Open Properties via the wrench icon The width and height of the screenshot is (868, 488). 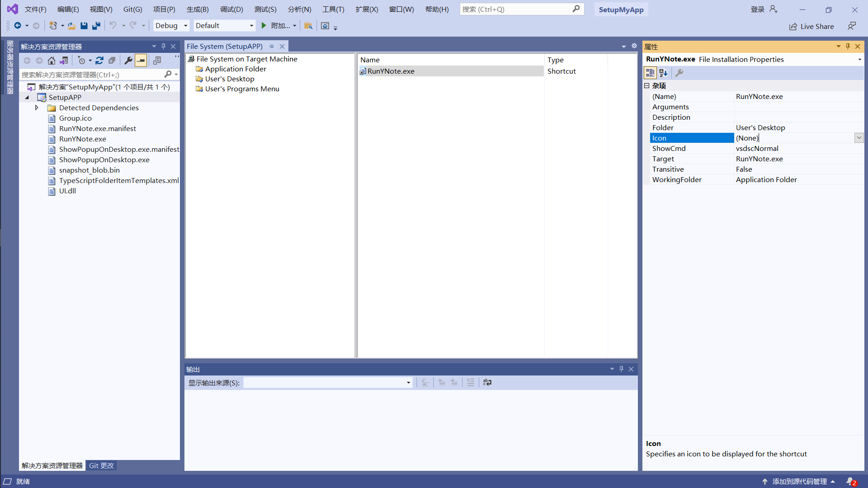(128, 61)
